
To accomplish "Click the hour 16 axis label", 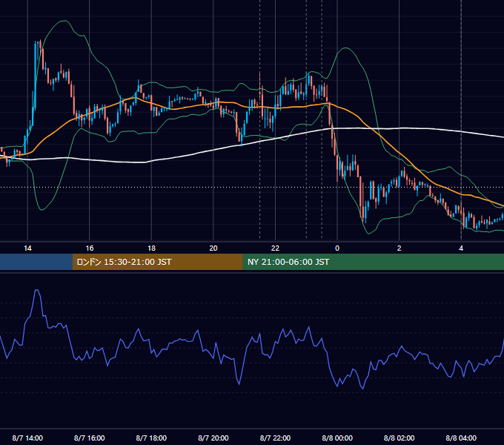I will click(x=90, y=248).
